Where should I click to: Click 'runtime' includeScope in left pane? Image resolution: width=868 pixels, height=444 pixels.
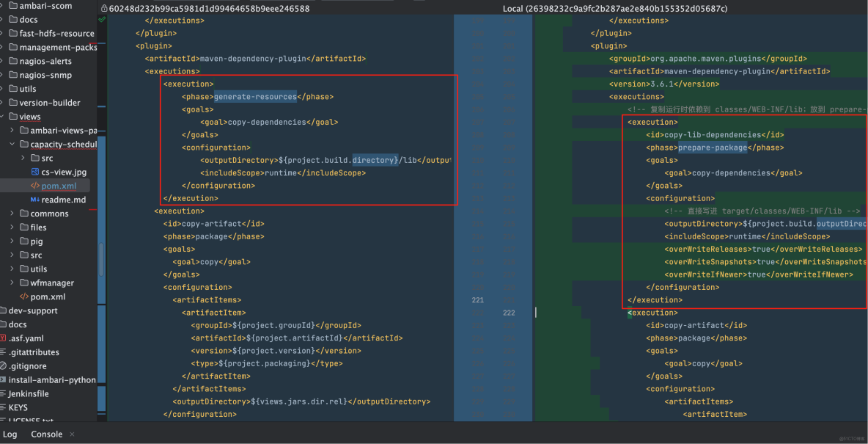pyautogui.click(x=283, y=173)
